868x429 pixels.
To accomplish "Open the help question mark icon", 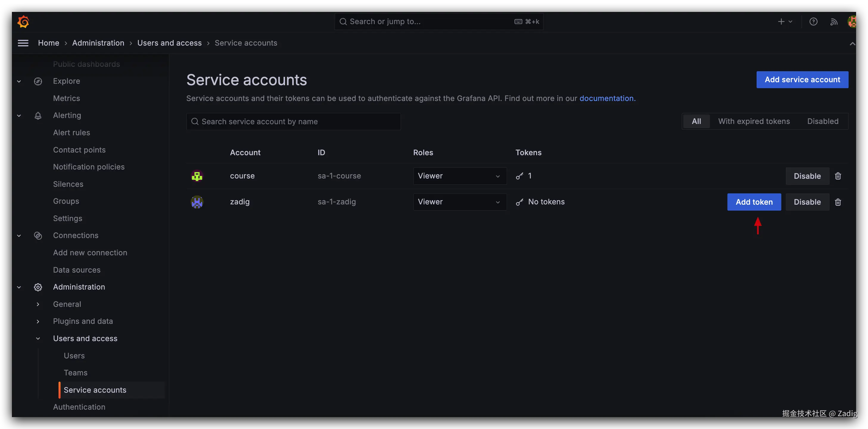I will point(813,21).
